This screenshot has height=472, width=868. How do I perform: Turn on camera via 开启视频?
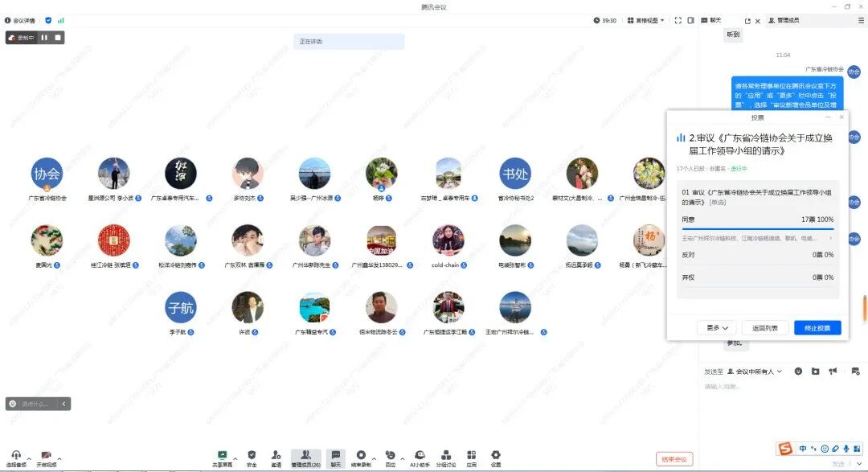47,458
